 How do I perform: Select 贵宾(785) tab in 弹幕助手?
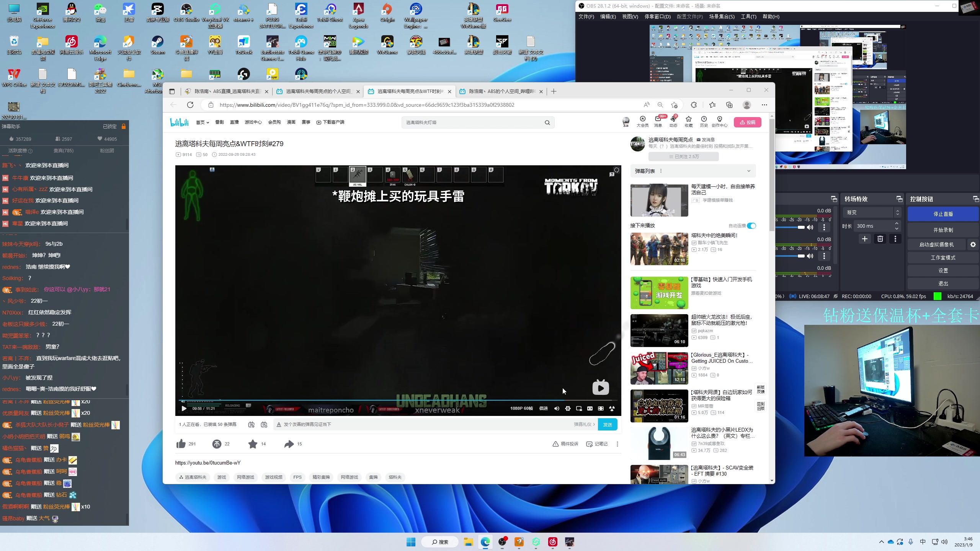pos(64,151)
